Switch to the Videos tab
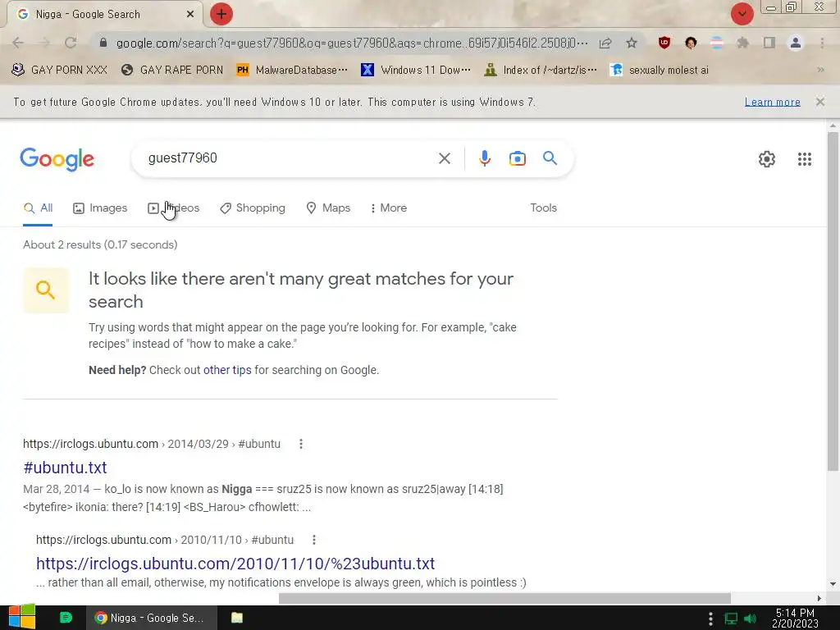Viewport: 840px width, 630px height. [174, 208]
